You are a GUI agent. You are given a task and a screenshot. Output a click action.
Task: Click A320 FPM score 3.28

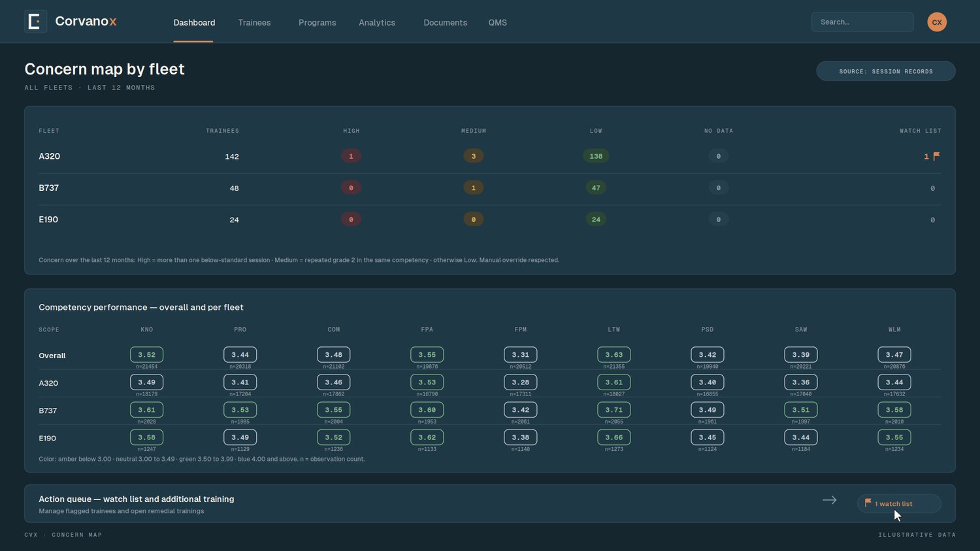tap(521, 382)
